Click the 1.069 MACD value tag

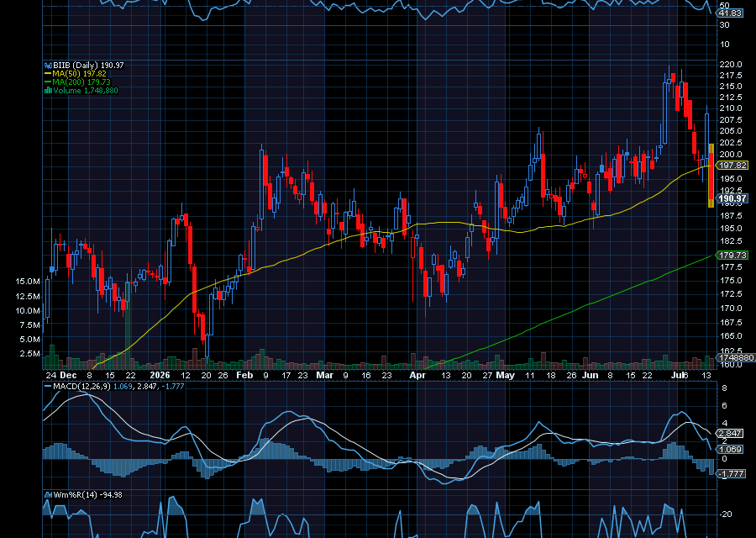[730, 449]
